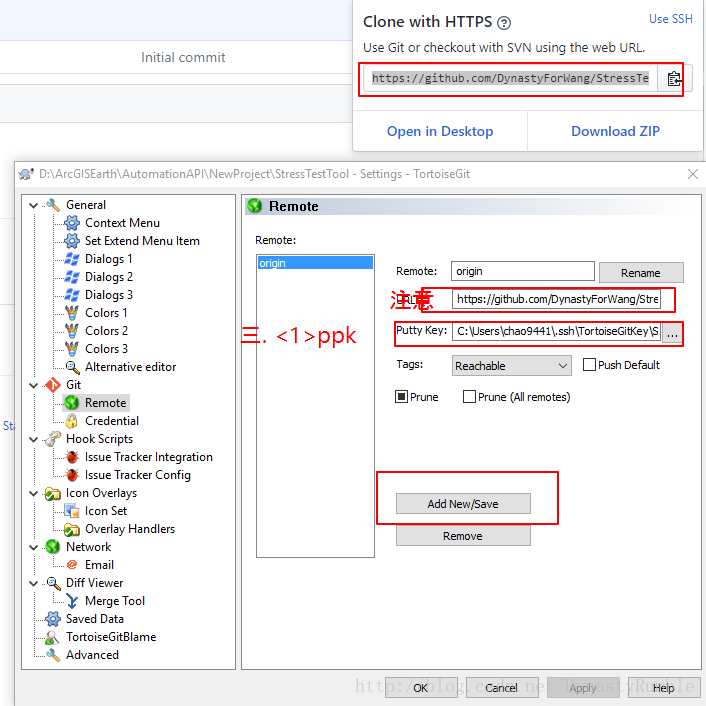706x706 pixels.
Task: Select Overlay Handlers tree item
Action: [130, 529]
